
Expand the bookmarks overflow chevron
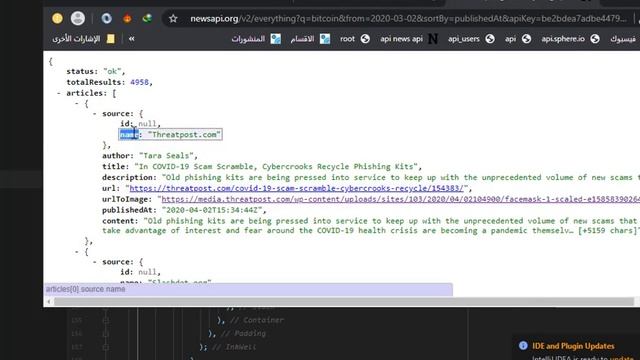131,39
